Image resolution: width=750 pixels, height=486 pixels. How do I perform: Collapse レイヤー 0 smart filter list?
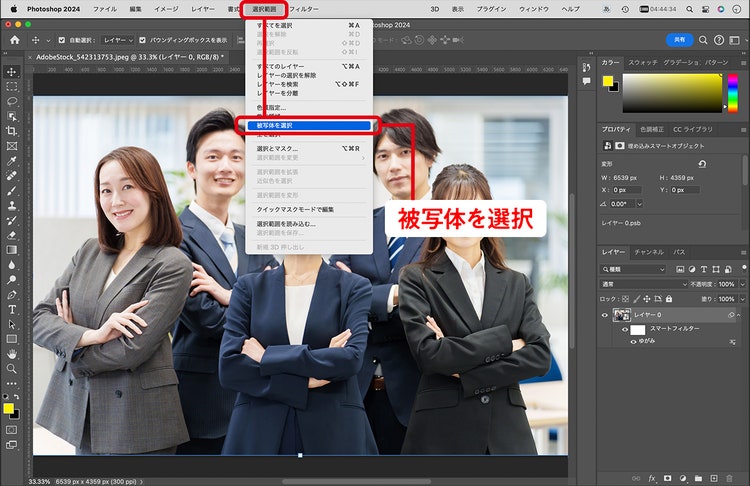pos(739,315)
